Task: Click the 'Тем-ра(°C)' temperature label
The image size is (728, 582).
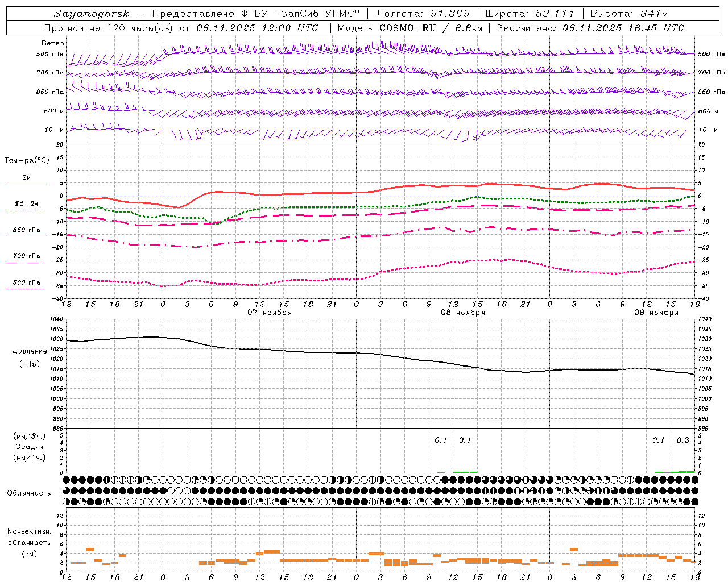Action: (27, 161)
